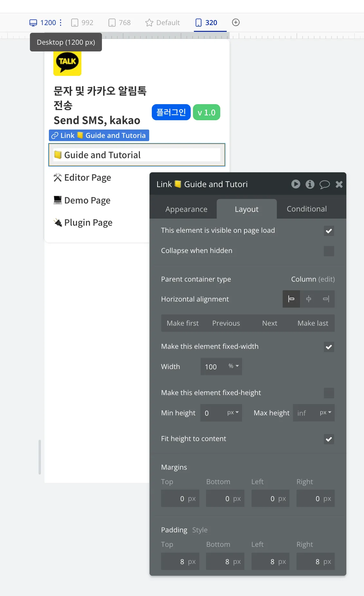
Task: Enable Collapse when hidden checkbox
Action: (329, 251)
